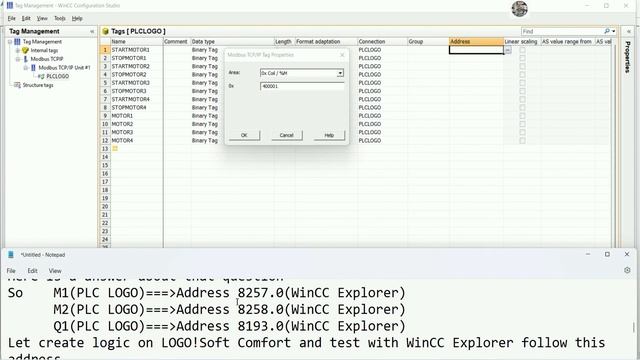Toggle Linear scaling checkbox for MOTOR4 row
Image resolution: width=640 pixels, height=360 pixels.
[522, 140]
